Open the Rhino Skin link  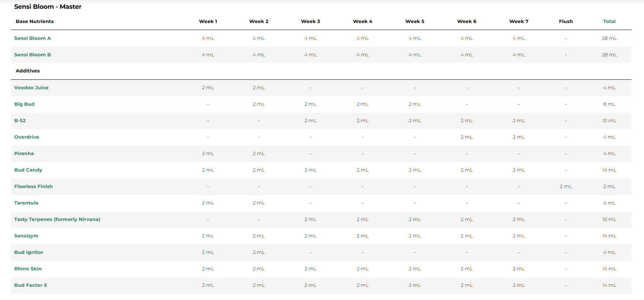point(28,269)
